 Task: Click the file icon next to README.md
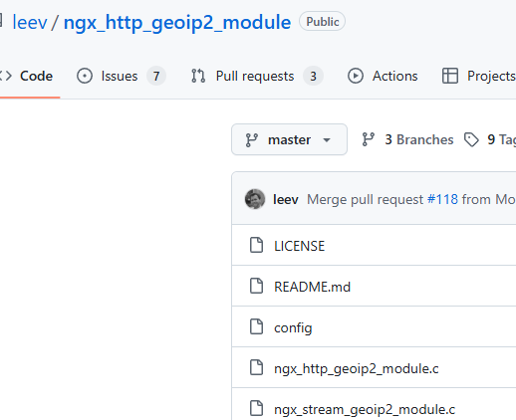(256, 286)
